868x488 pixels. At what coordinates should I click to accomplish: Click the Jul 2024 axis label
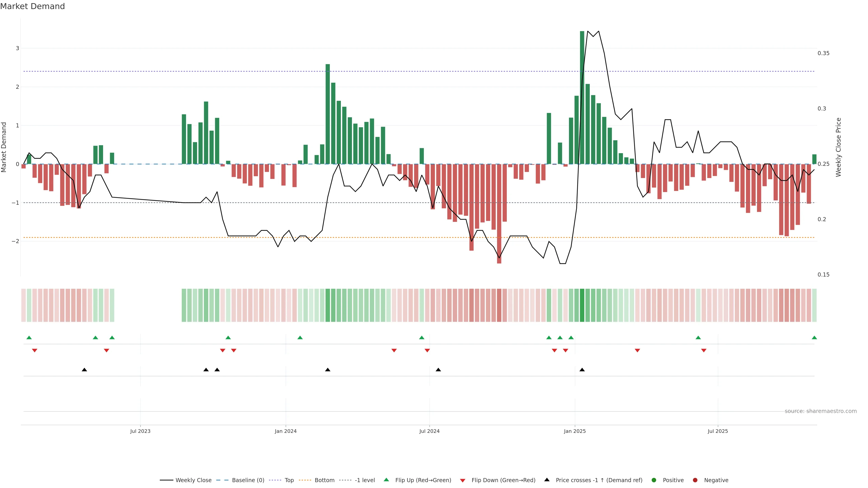[x=429, y=431]
